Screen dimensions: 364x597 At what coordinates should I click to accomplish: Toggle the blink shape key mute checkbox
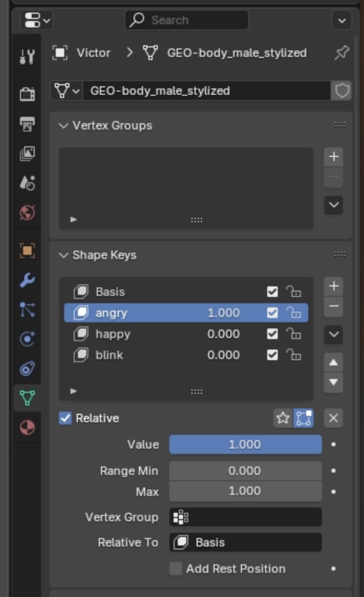point(272,355)
